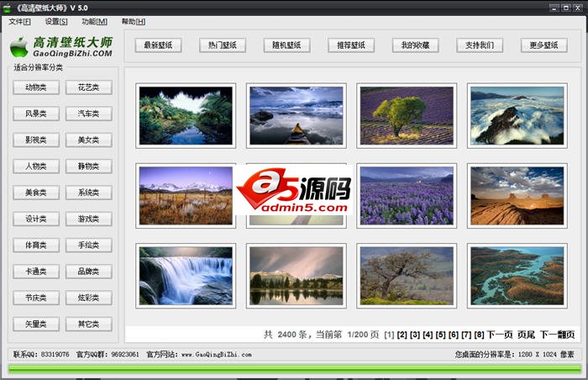Browse the 美女类 category

point(89,140)
